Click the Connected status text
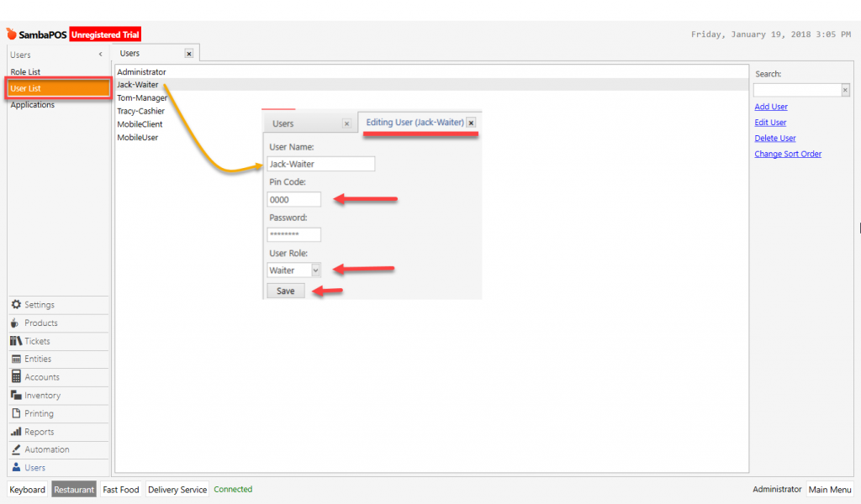Image resolution: width=861 pixels, height=504 pixels. (x=233, y=489)
